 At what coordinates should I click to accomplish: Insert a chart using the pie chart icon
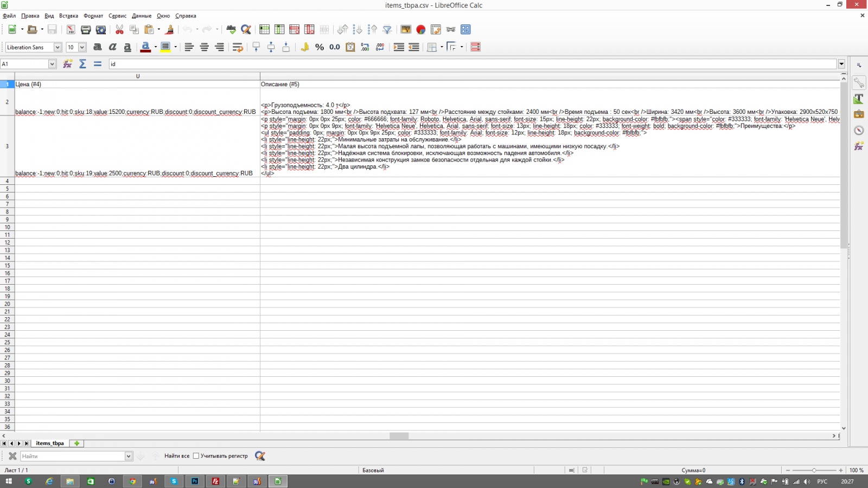(x=420, y=30)
